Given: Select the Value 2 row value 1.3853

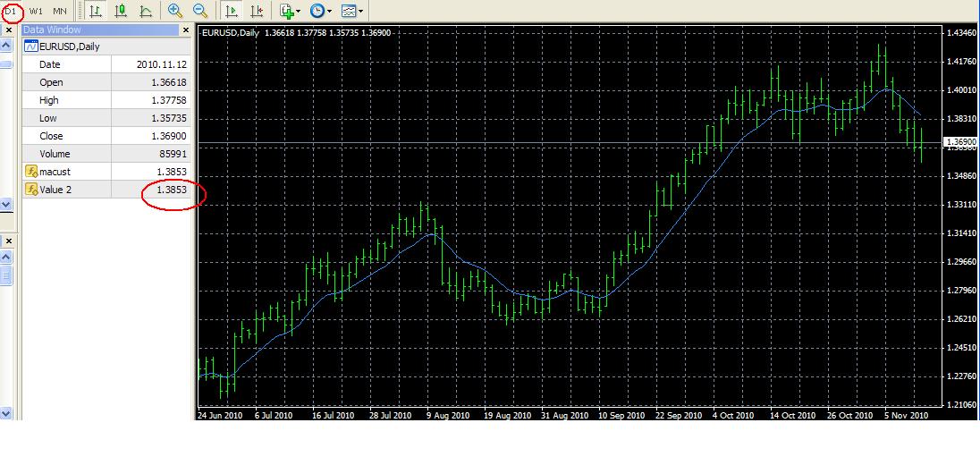Looking at the screenshot, I should 173,190.
